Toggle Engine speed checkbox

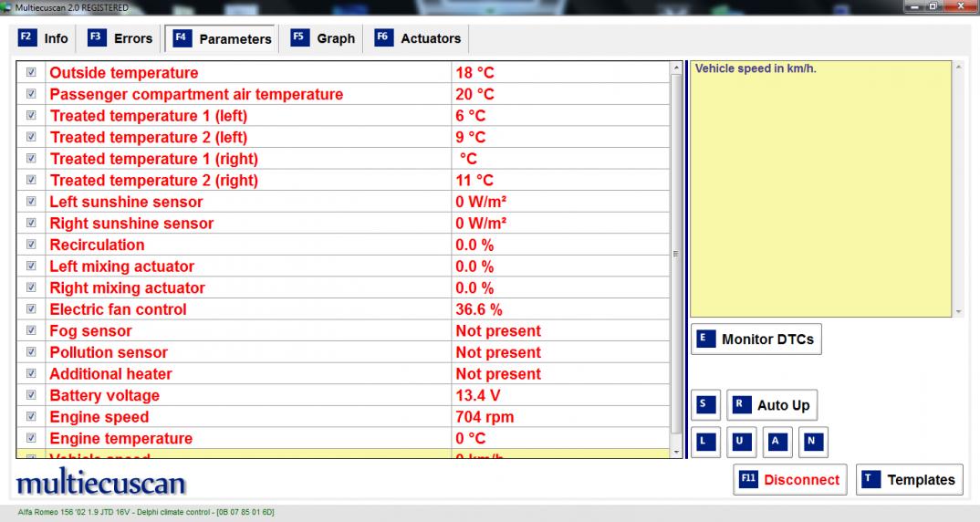31,416
